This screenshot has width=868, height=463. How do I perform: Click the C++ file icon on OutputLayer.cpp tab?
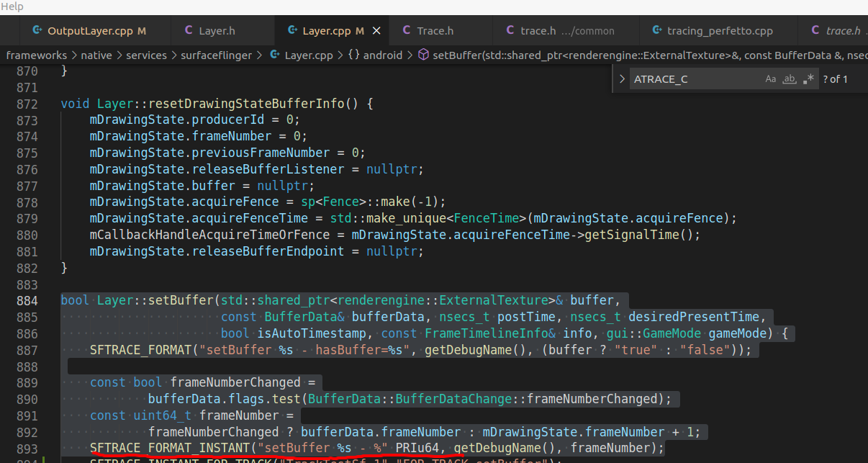point(37,31)
